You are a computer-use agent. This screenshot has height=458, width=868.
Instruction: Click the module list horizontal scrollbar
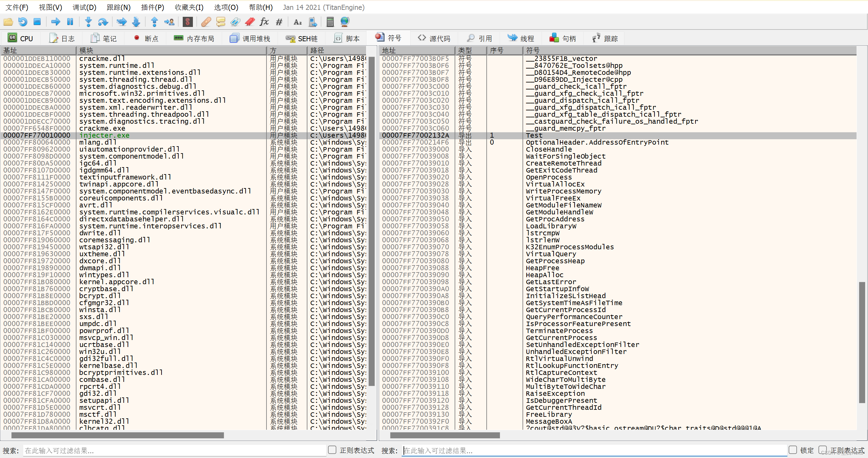188,435
